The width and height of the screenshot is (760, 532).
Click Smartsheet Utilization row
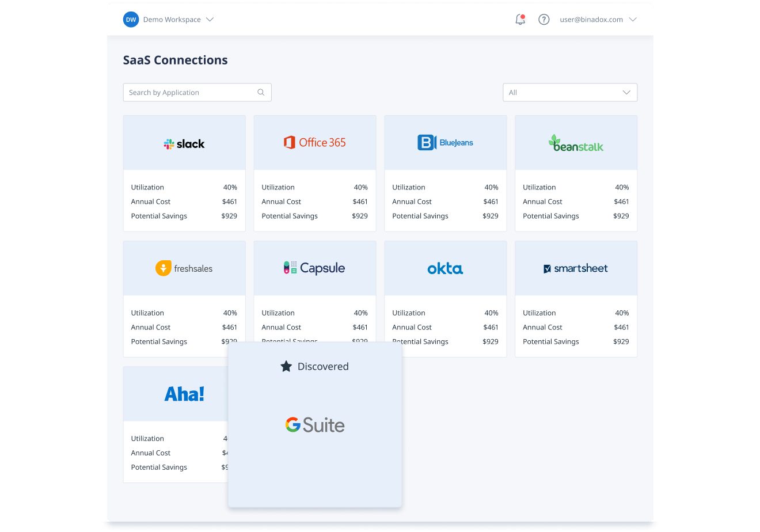tap(576, 313)
